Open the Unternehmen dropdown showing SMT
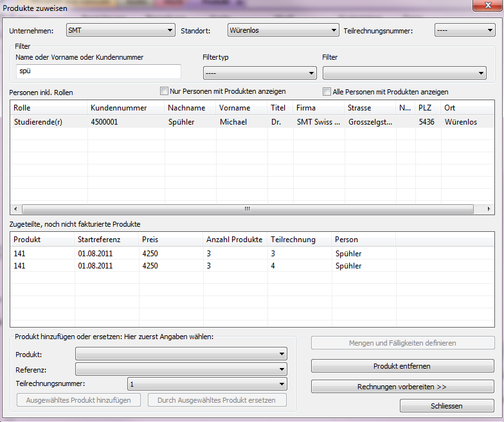 point(121,30)
